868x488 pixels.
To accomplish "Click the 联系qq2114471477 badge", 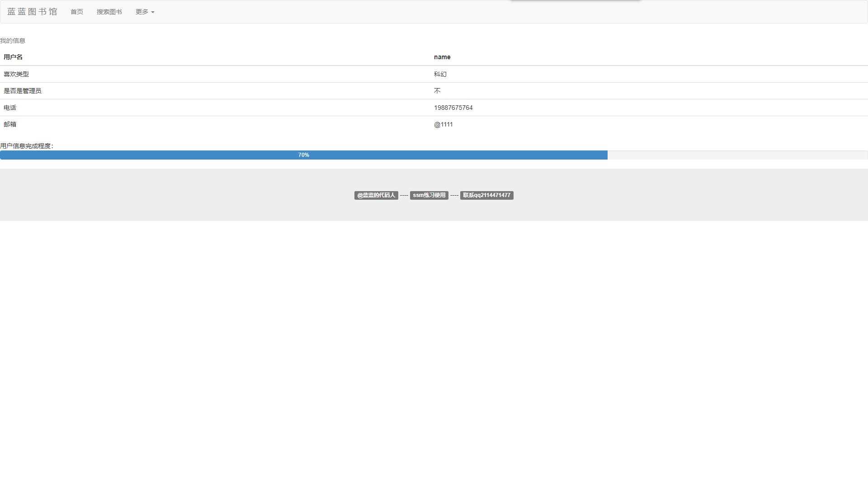I will click(486, 195).
